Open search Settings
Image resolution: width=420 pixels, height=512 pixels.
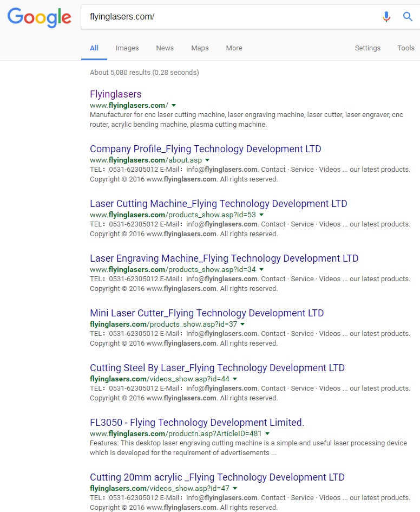tap(367, 48)
